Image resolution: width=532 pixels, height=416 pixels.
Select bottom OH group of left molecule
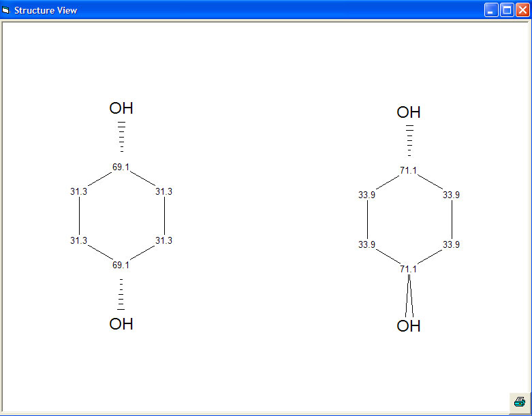tap(121, 324)
